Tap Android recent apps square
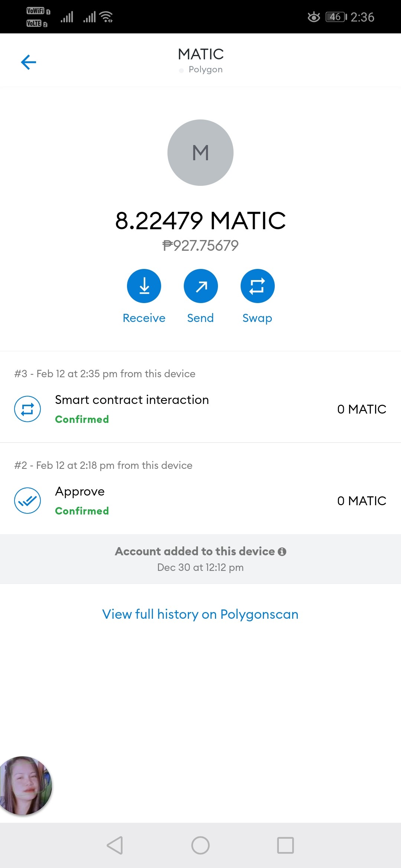The width and height of the screenshot is (401, 868). pos(286,845)
